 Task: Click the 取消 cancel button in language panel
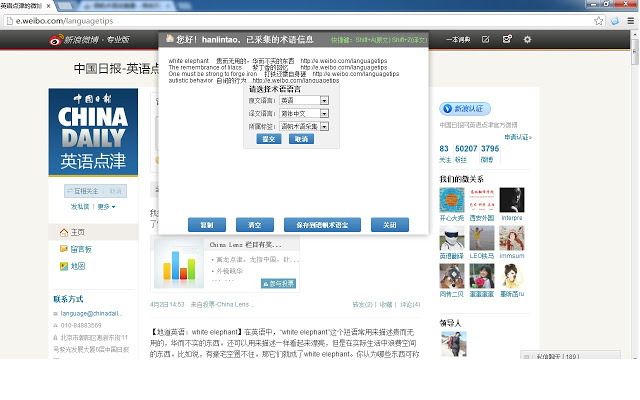tap(301, 139)
